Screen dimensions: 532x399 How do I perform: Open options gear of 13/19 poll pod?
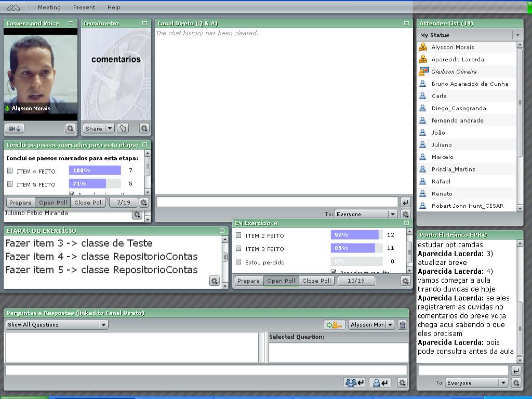[x=405, y=281]
